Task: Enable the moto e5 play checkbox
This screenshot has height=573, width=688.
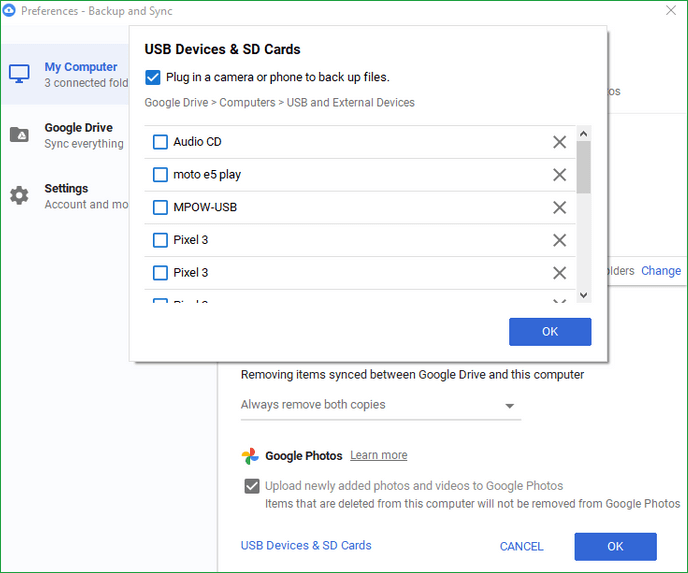Action: (160, 175)
